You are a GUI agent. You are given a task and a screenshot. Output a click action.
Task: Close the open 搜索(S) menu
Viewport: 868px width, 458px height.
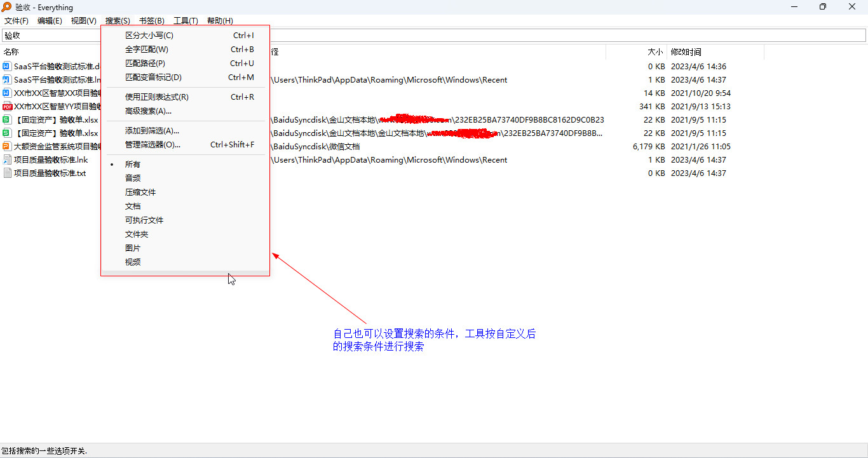118,21
